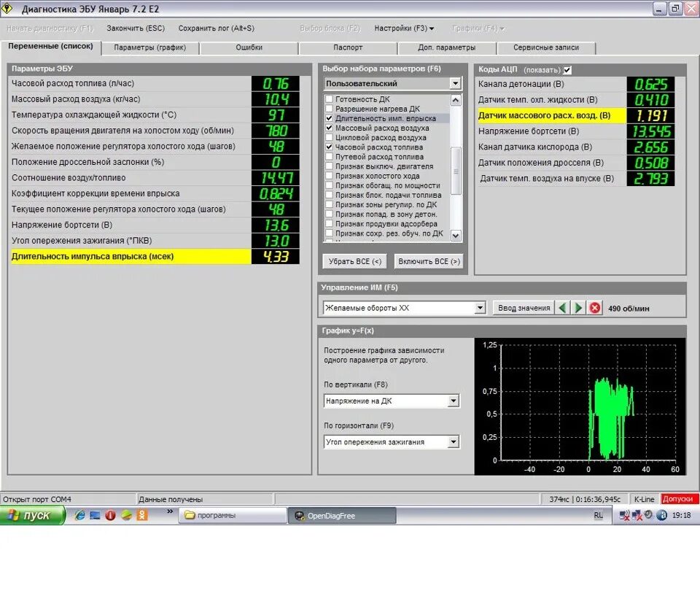The height and width of the screenshot is (591, 700).
Task: Click the gray round tray icon
Action: 649,514
